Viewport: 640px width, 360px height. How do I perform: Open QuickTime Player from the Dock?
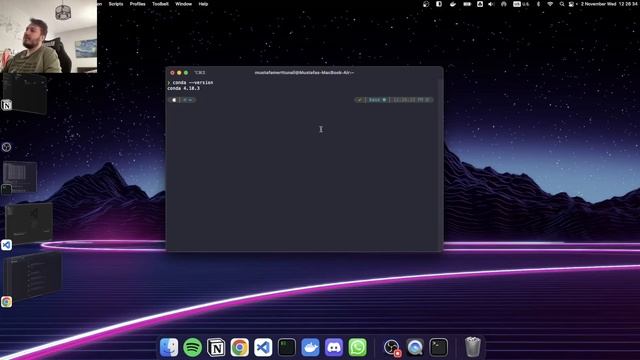415,347
